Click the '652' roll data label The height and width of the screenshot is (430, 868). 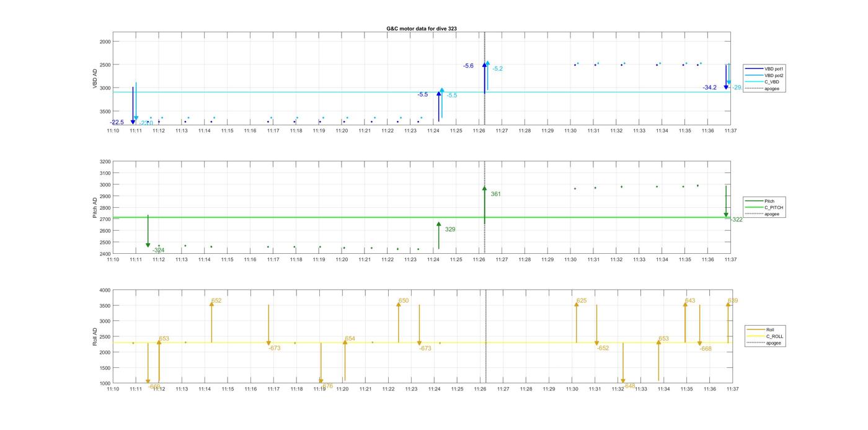tap(216, 300)
